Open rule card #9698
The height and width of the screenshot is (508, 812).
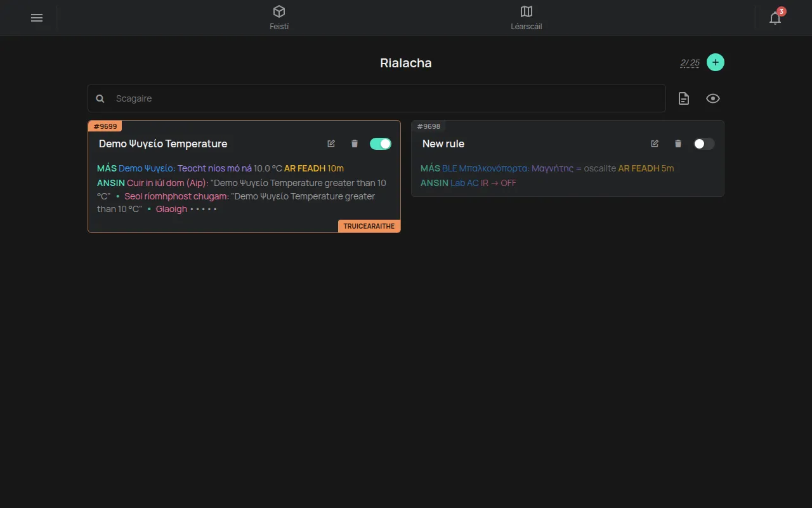(x=568, y=159)
